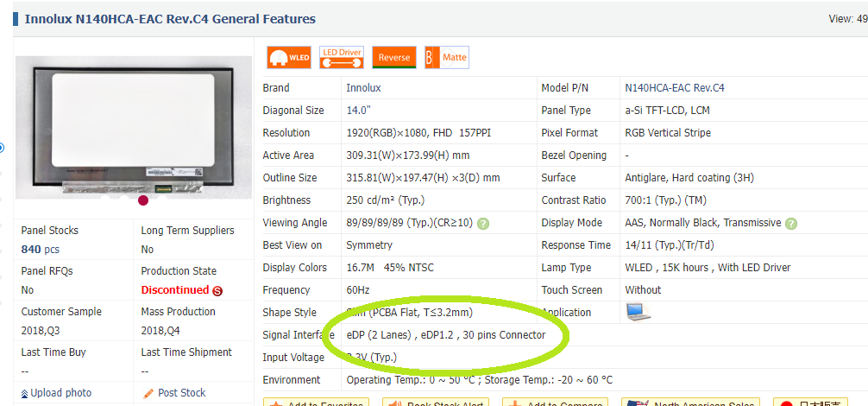
Task: Click the Viewing Angle value 89/89/89/89 (Typ.)(CR≥10)
Action: (410, 223)
